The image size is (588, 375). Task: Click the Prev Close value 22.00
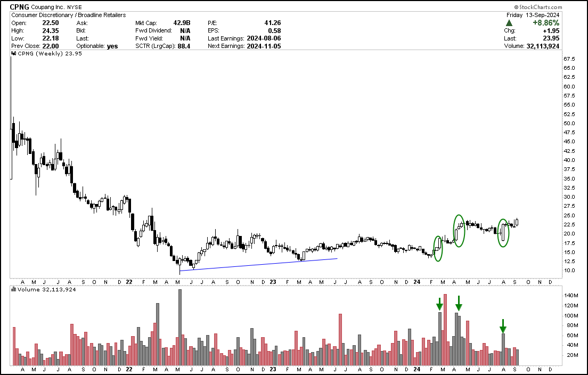point(50,46)
